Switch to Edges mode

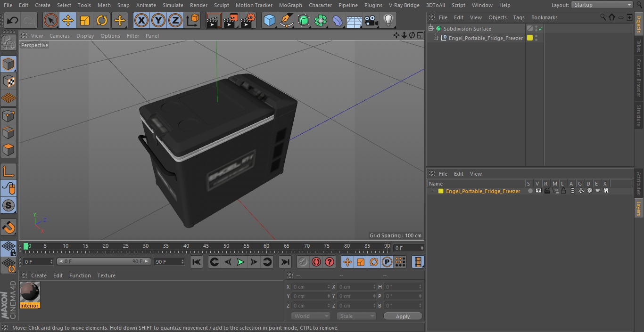[8, 132]
